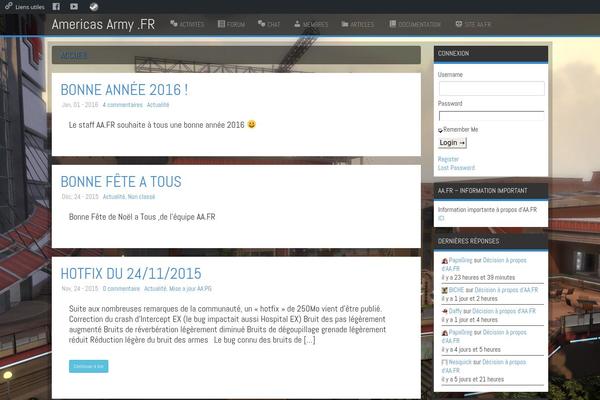This screenshot has height=400, width=600.
Task: Open the YouTube icon in top bar
Action: click(74, 7)
